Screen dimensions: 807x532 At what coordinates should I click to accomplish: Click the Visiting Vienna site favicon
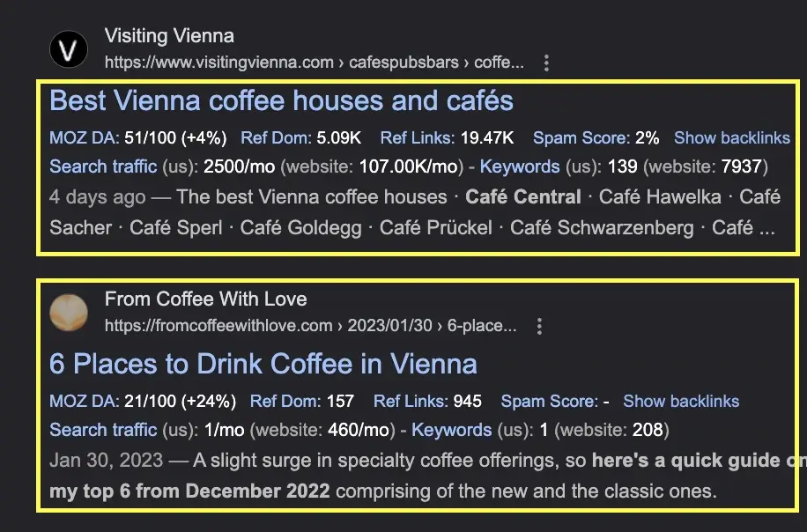click(x=69, y=49)
